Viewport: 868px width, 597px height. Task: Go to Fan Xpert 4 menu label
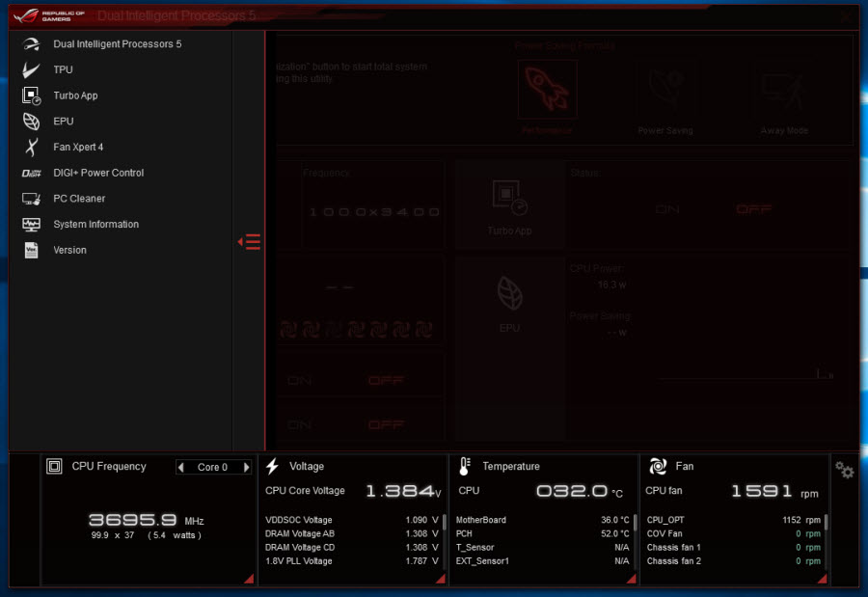point(78,147)
